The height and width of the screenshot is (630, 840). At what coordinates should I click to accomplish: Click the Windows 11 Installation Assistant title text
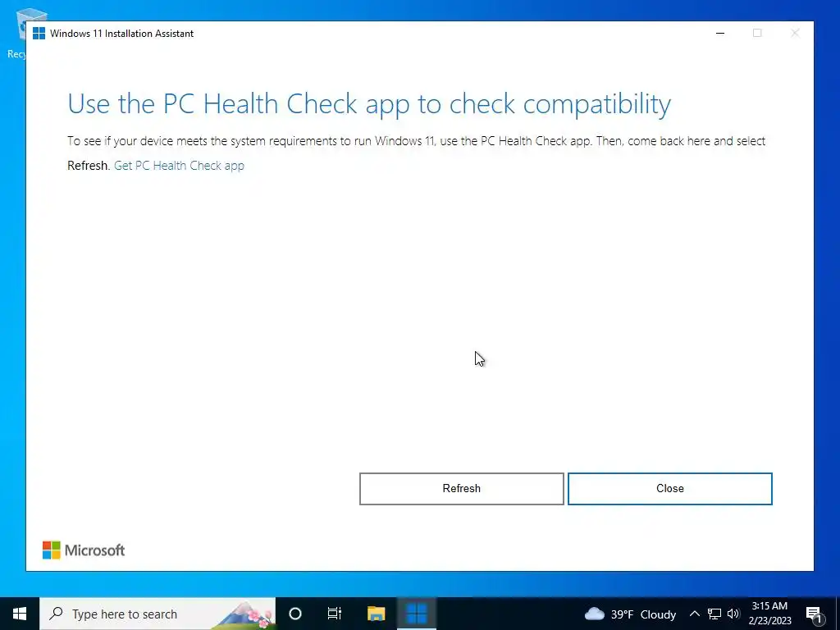tap(121, 33)
